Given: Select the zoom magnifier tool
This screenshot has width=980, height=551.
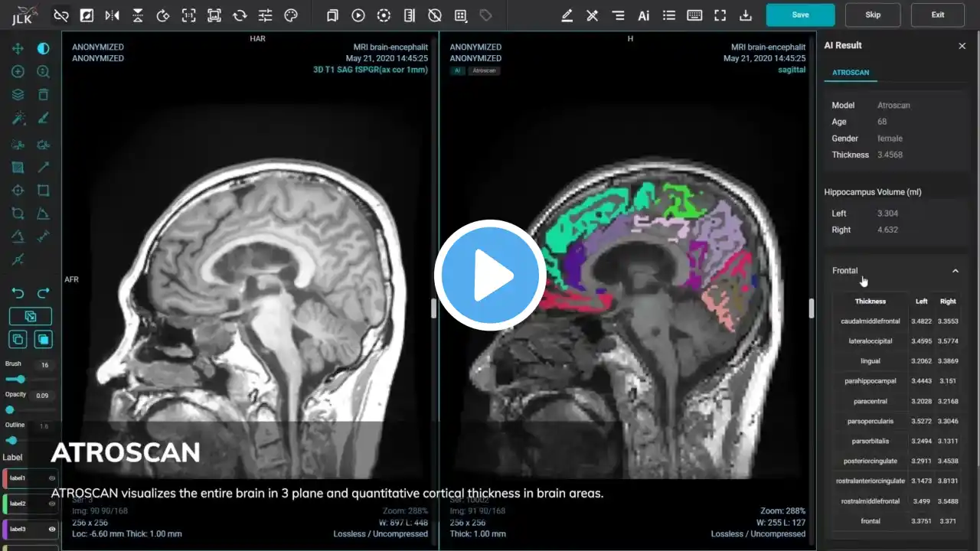Looking at the screenshot, I should 44,72.
